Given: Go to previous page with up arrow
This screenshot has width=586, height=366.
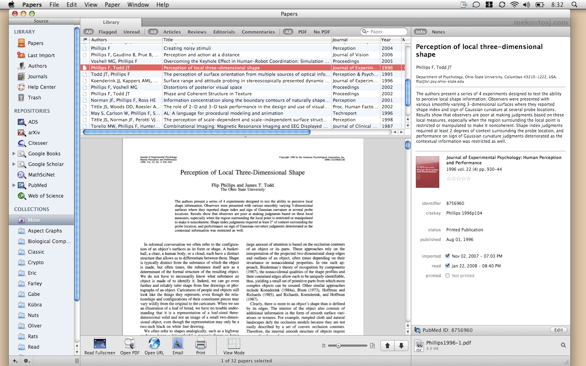Looking at the screenshot, I should pyautogui.click(x=387, y=345).
